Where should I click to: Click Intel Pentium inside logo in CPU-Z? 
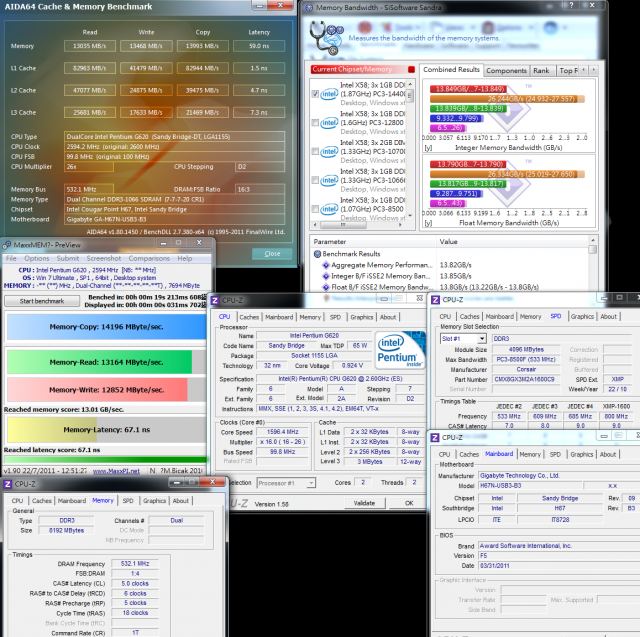point(400,350)
